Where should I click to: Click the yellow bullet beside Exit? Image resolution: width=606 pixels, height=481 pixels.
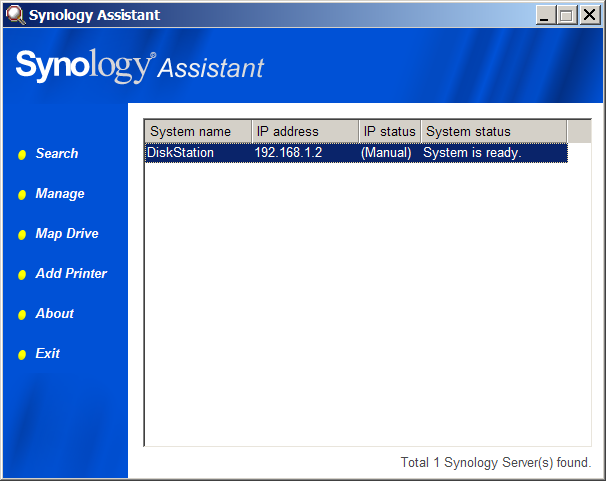tap(22, 355)
